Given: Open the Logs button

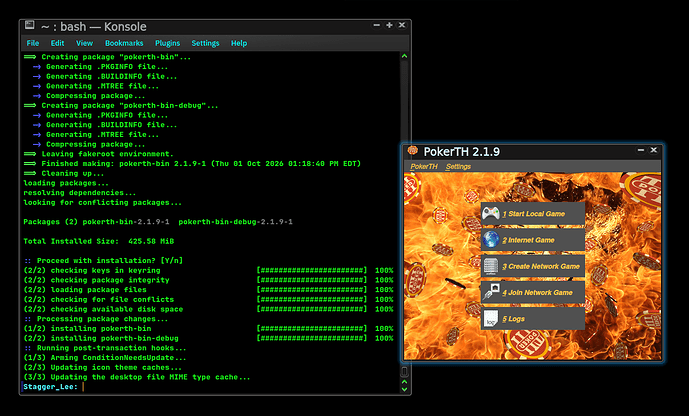Looking at the screenshot, I should click(533, 319).
